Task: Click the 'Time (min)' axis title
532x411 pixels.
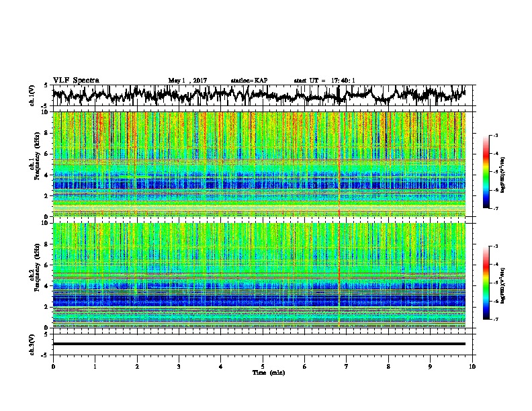Action: [269, 373]
